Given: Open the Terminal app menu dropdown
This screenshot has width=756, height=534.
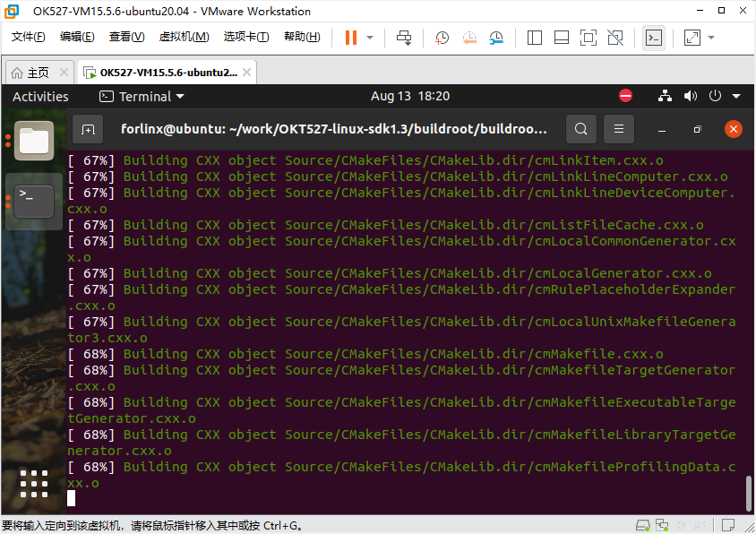Looking at the screenshot, I should pyautogui.click(x=142, y=97).
